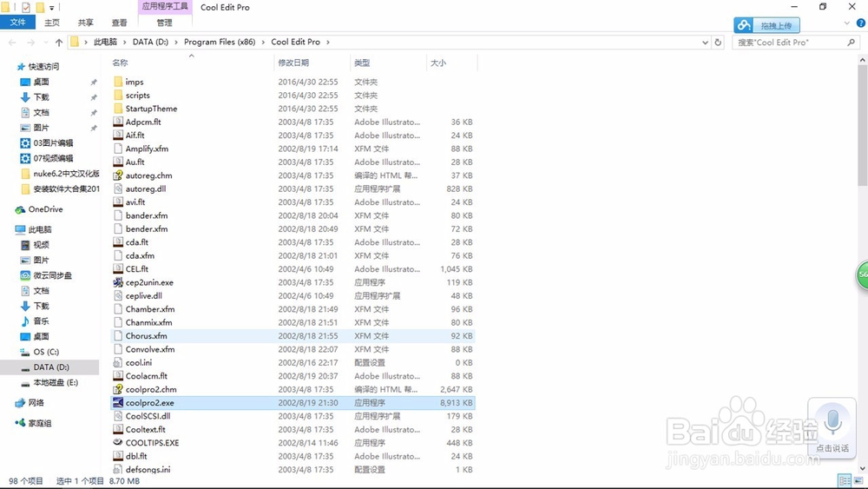The height and width of the screenshot is (489, 868).
Task: Select the Amplify.xfm file name
Action: click(x=147, y=149)
